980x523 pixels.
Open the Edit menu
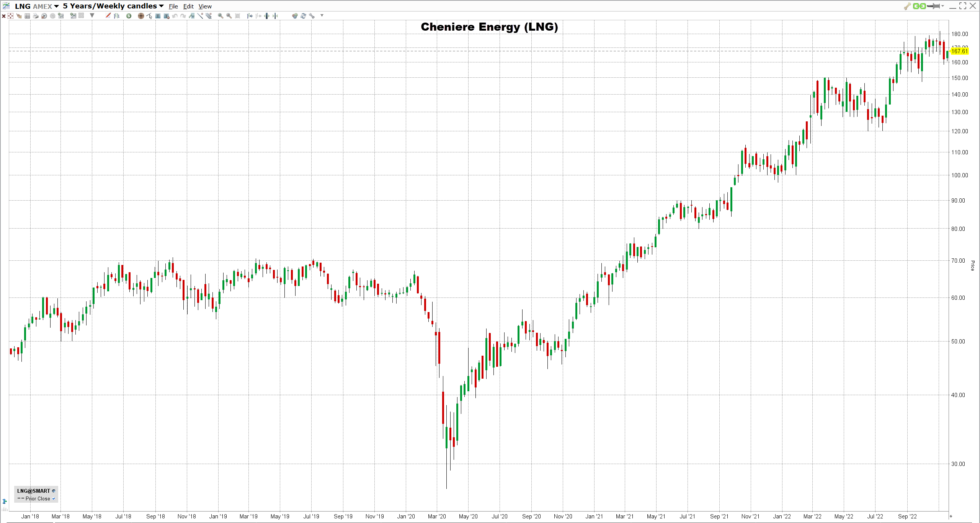pos(188,7)
